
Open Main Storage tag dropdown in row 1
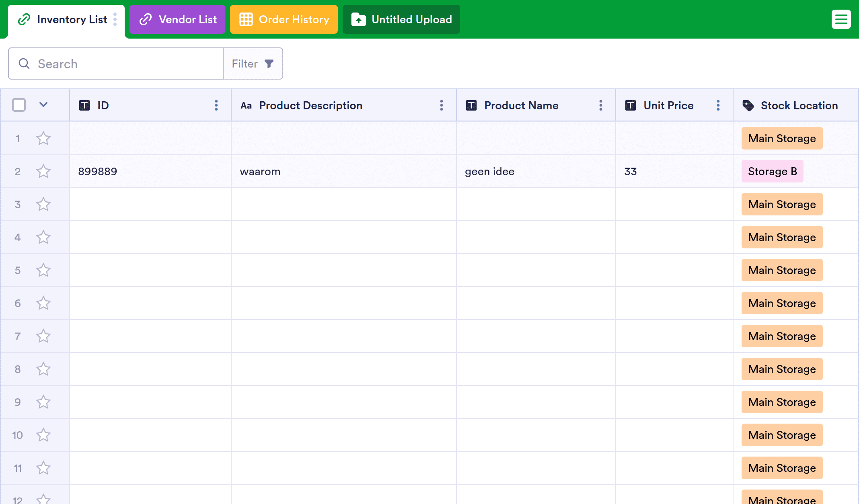click(782, 139)
